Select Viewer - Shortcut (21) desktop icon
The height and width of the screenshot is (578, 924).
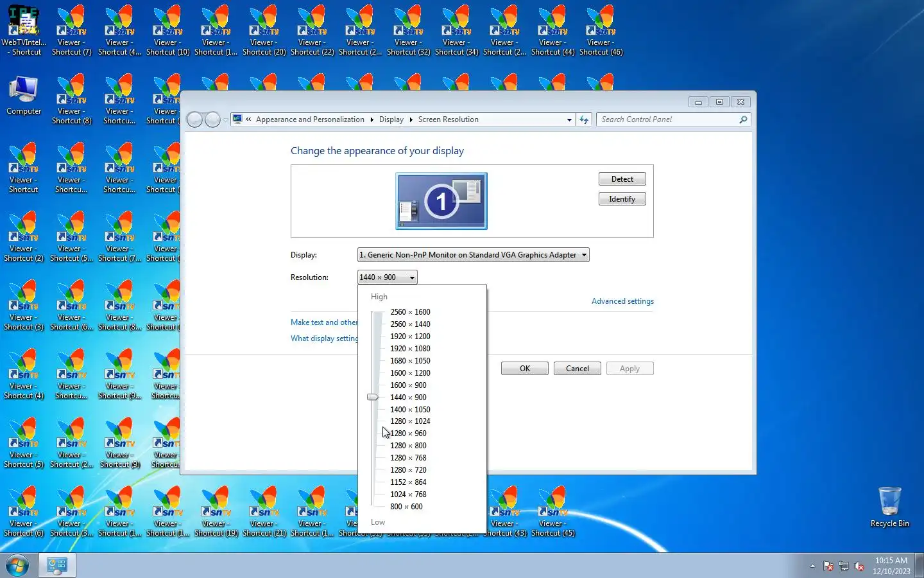pyautogui.click(x=264, y=511)
